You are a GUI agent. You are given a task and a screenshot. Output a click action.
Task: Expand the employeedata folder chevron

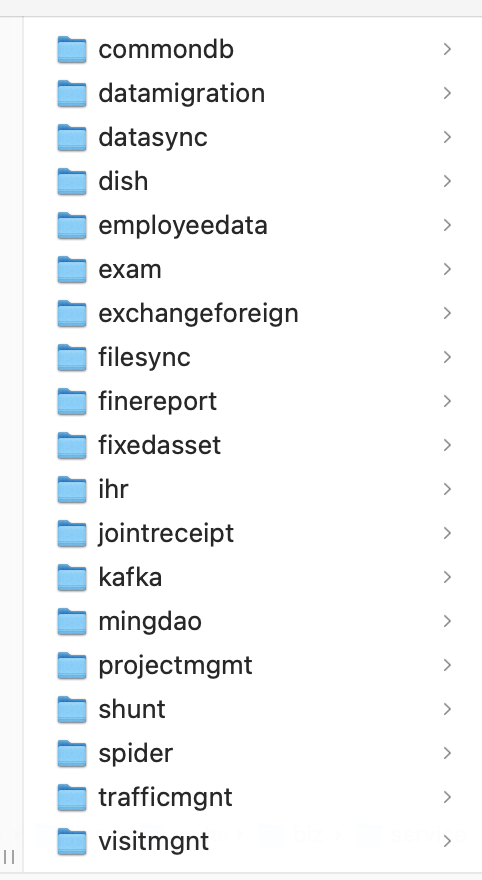click(447, 226)
